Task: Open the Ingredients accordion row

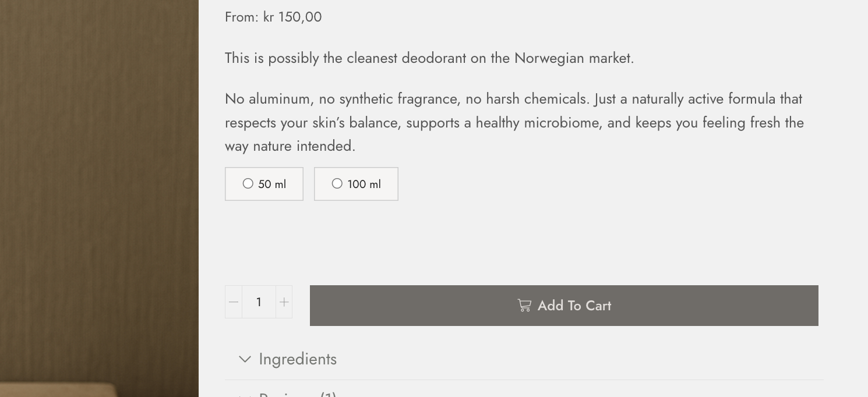Action: point(524,359)
